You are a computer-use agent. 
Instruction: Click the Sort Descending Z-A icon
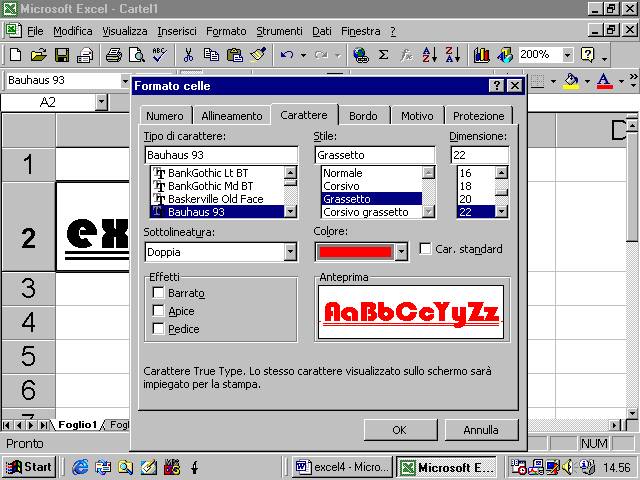453,55
